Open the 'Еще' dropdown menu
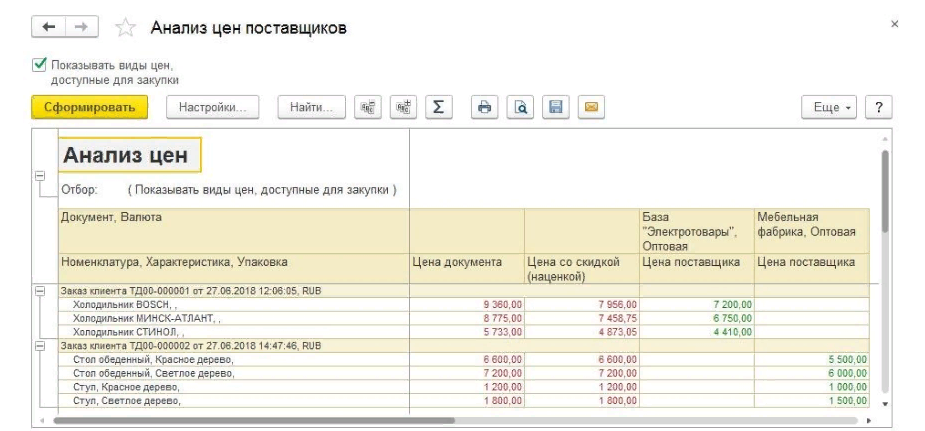925x431 pixels. coord(829,107)
